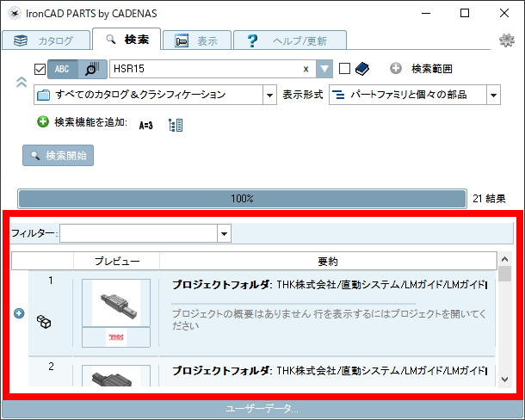
Task: Click the 要約 column header
Action: pos(328,261)
